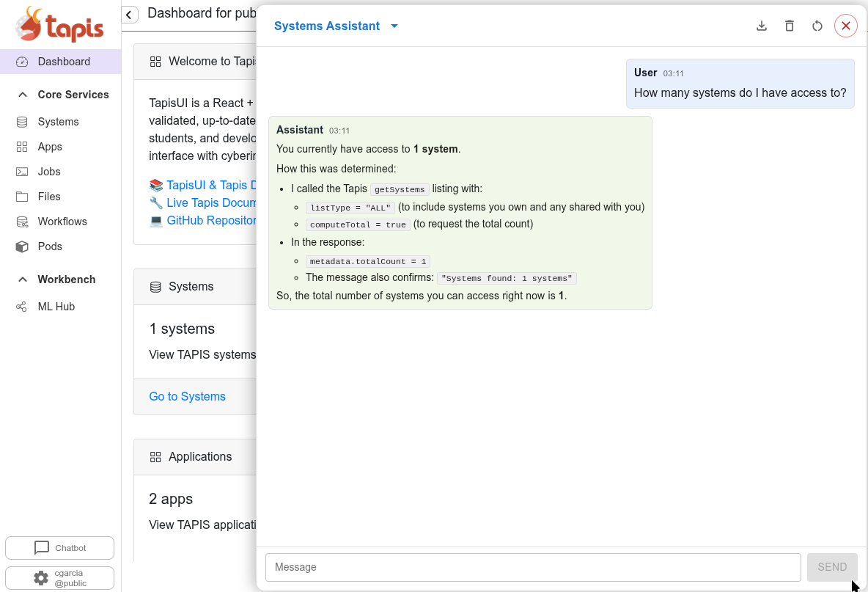The image size is (868, 592).
Task: Click the Chatbot button
Action: pyautogui.click(x=59, y=548)
